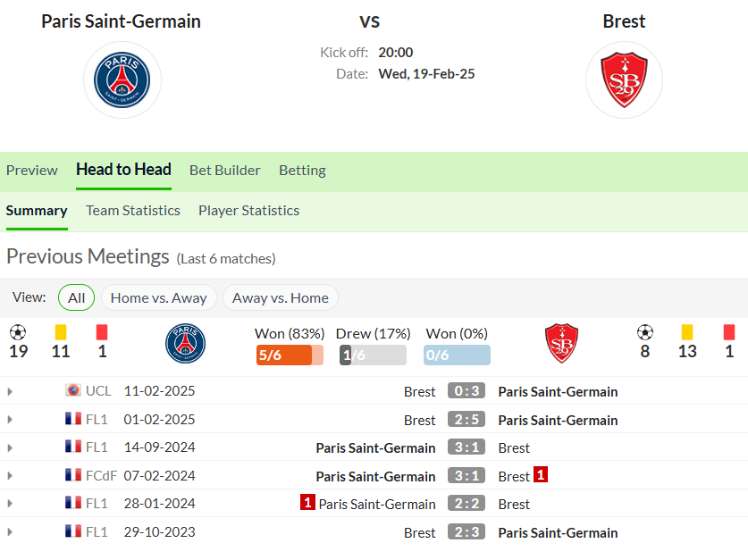Screen dimensions: 748x560
Task: Open the 2:5 score for 01-02-2025
Action: (x=466, y=420)
